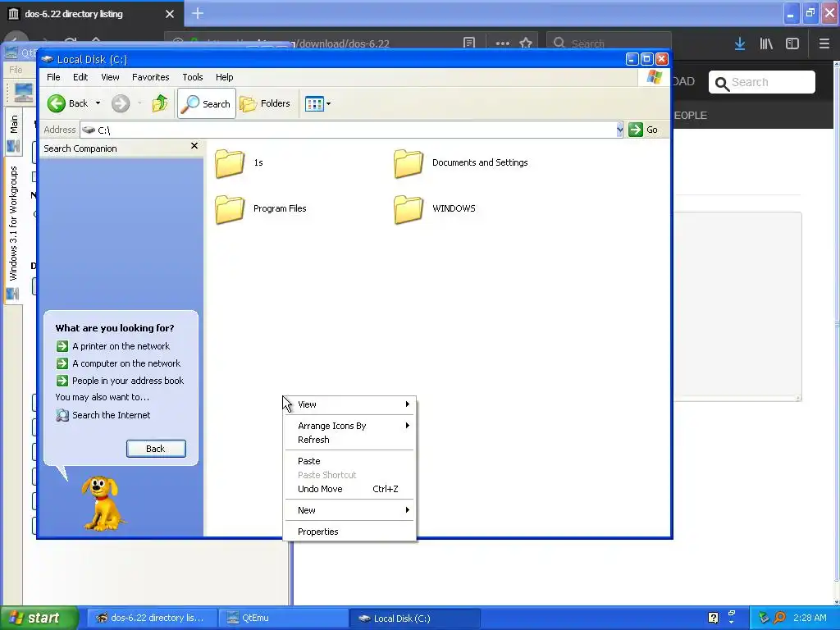
Task: Open the Tools menu
Action: coord(192,77)
